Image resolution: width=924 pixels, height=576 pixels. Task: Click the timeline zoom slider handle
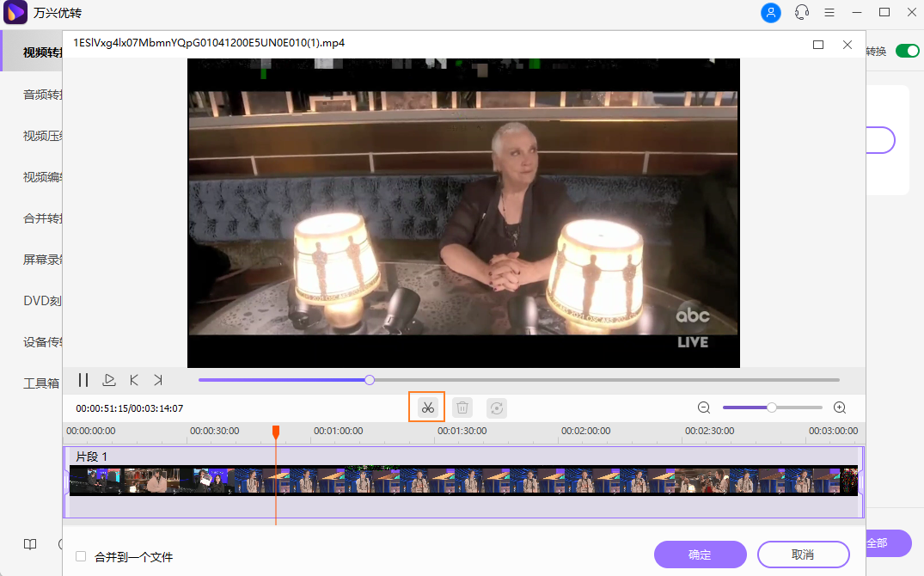coord(772,407)
